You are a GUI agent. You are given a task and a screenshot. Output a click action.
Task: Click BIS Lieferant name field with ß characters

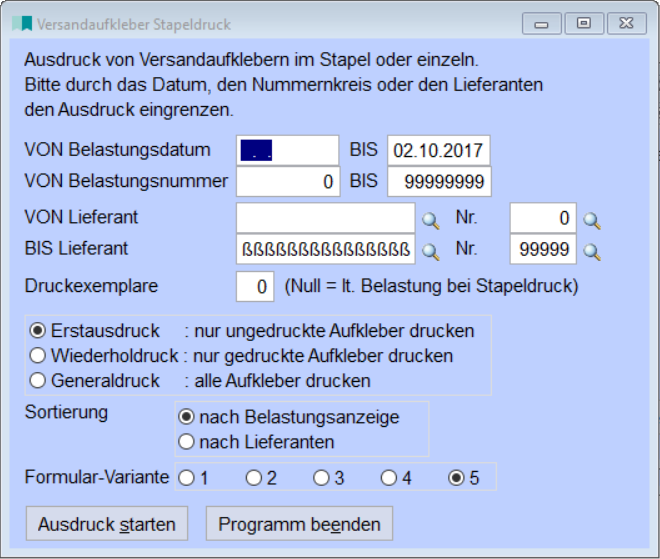point(326,249)
